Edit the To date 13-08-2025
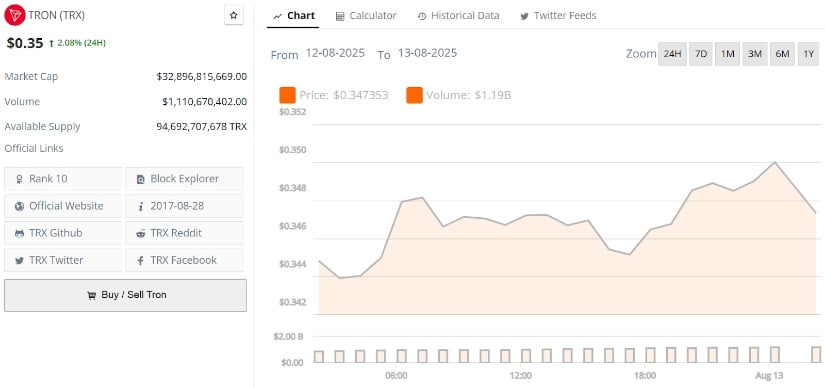 427,53
